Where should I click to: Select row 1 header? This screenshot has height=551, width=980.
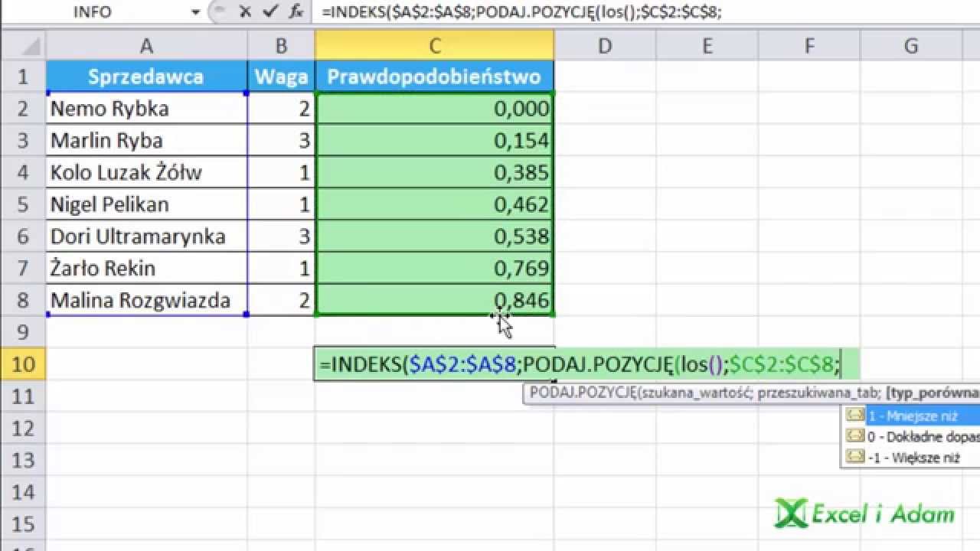coord(23,77)
